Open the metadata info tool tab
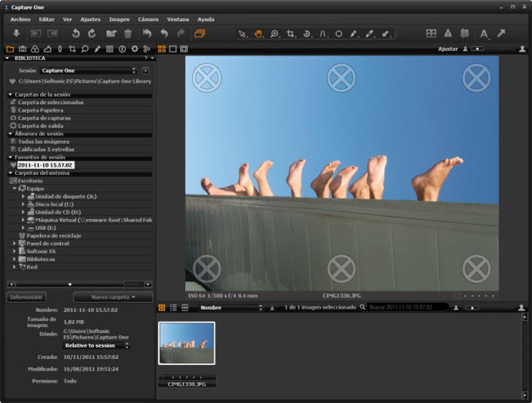 click(x=121, y=48)
